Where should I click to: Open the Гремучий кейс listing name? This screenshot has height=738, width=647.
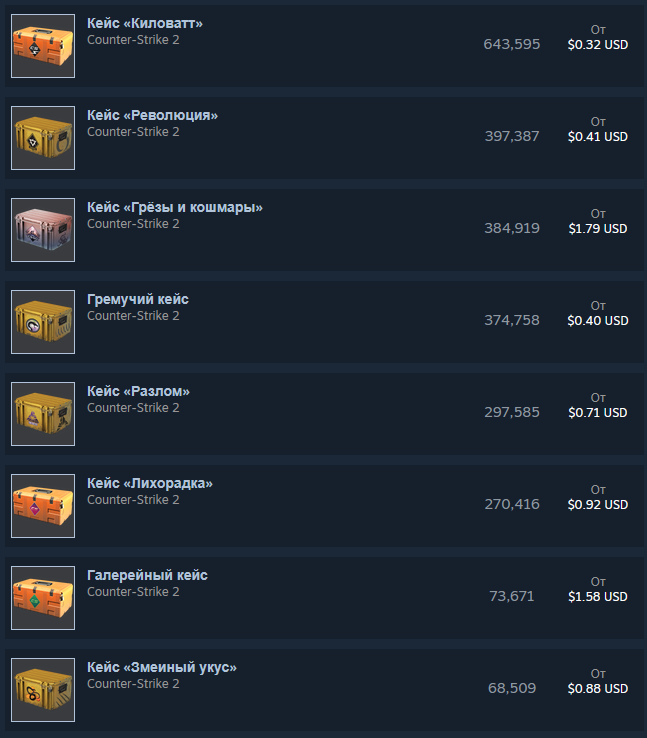point(138,299)
